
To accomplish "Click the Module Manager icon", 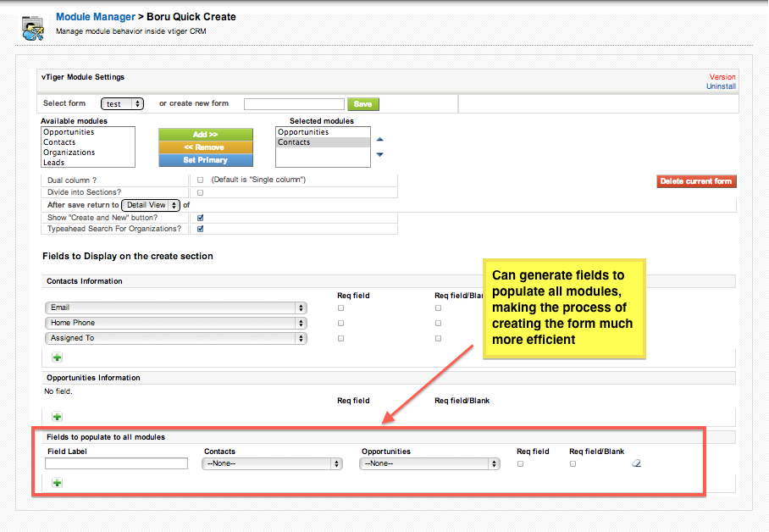I will click(x=33, y=28).
